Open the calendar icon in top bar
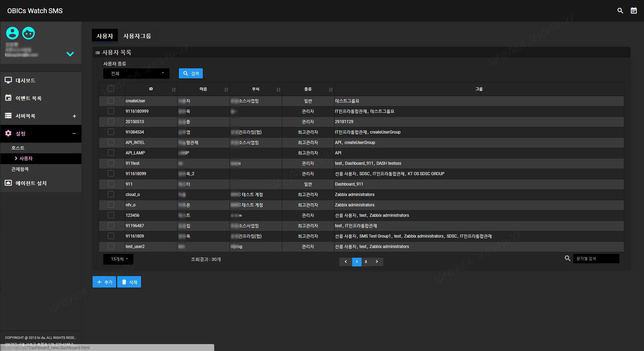This screenshot has width=644, height=351. tap(634, 11)
